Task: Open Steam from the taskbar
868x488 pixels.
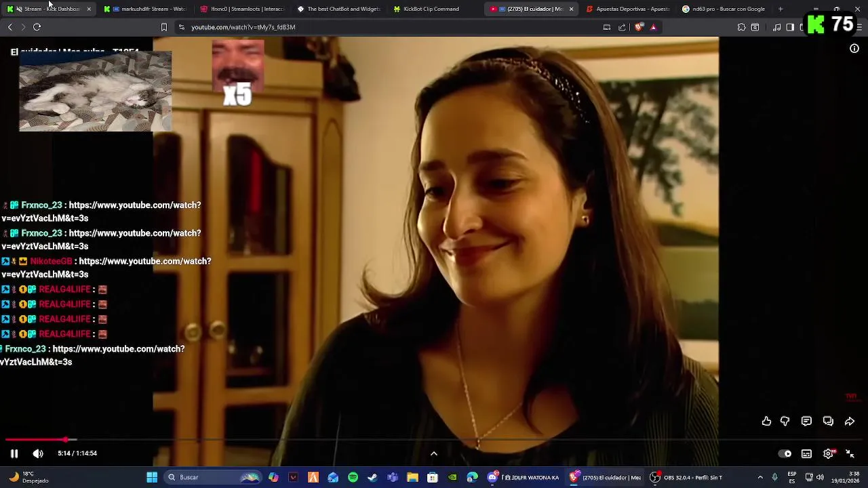Action: click(x=372, y=477)
